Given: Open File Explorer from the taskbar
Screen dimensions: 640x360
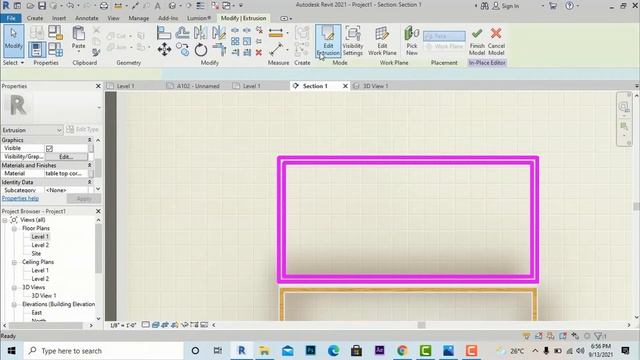Looking at the screenshot, I should (264, 351).
